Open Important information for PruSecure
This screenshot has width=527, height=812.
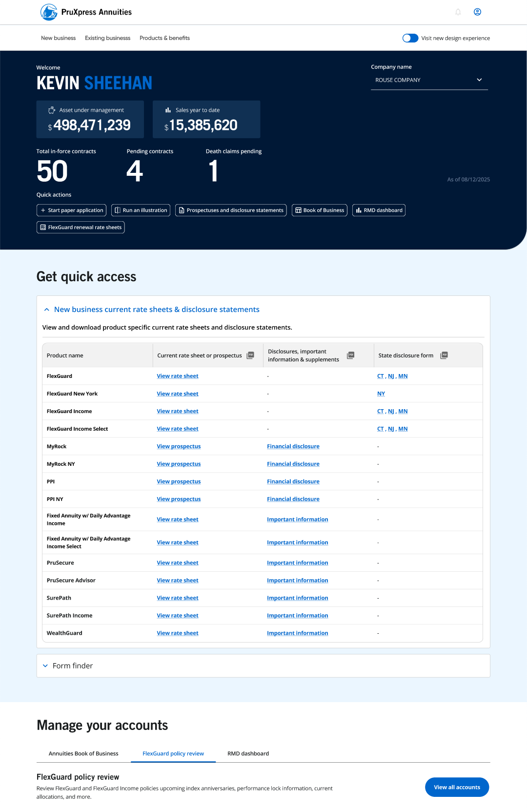(x=298, y=563)
